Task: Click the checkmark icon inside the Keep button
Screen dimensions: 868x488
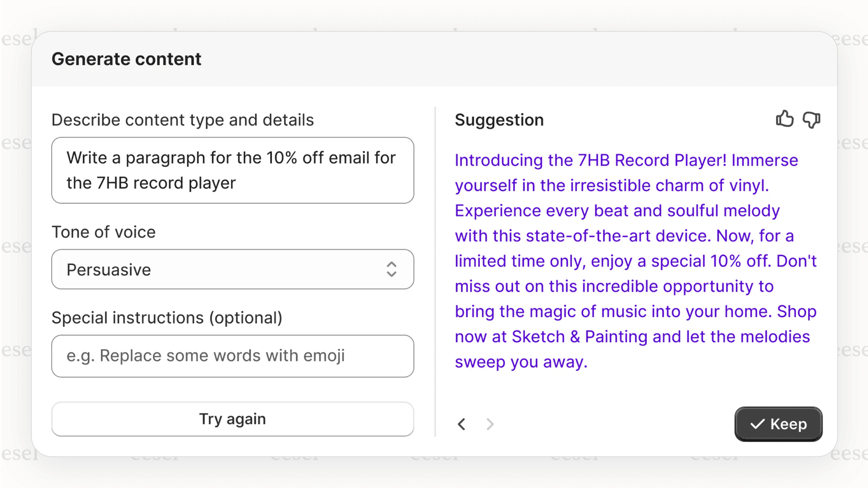Action: point(757,424)
